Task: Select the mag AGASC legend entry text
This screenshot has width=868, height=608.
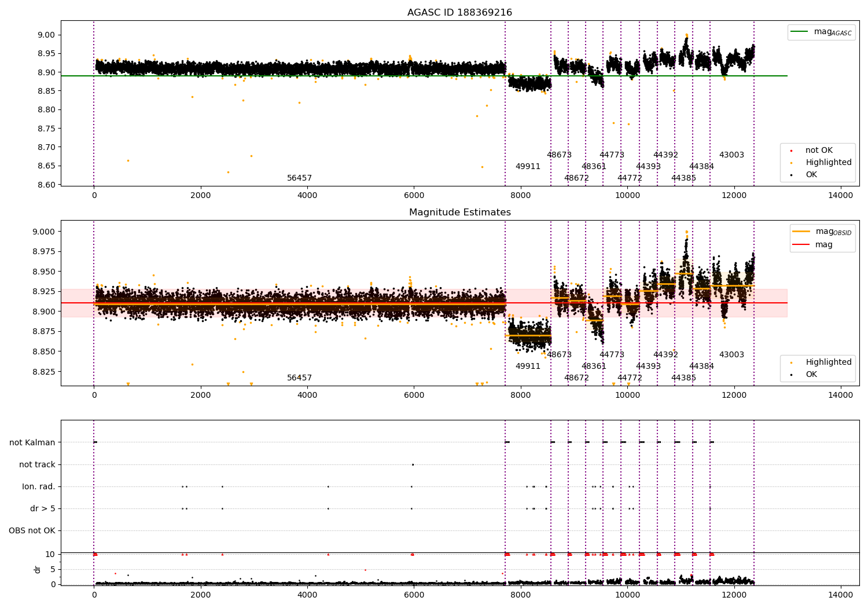Action: tap(833, 32)
